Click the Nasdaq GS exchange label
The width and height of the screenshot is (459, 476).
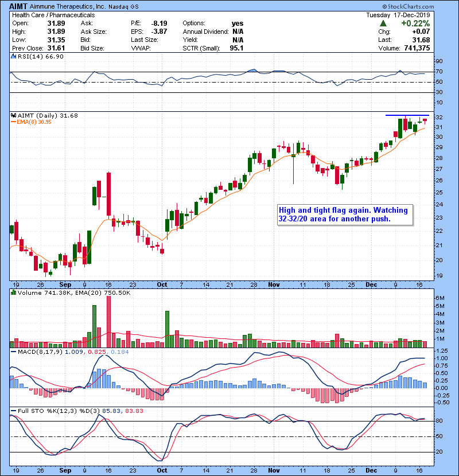[123, 7]
